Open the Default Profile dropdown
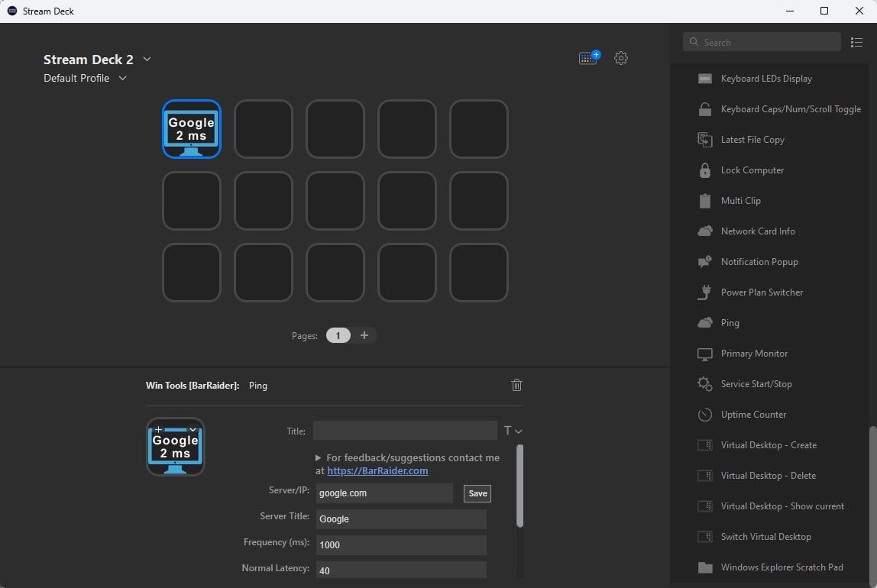877x588 pixels. [x=122, y=78]
